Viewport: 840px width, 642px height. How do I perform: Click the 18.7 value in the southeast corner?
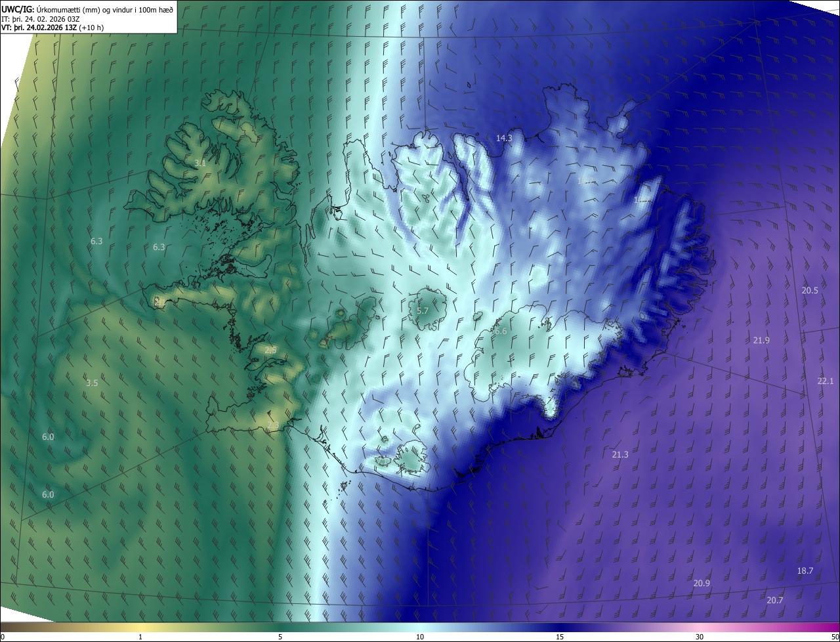point(805,571)
